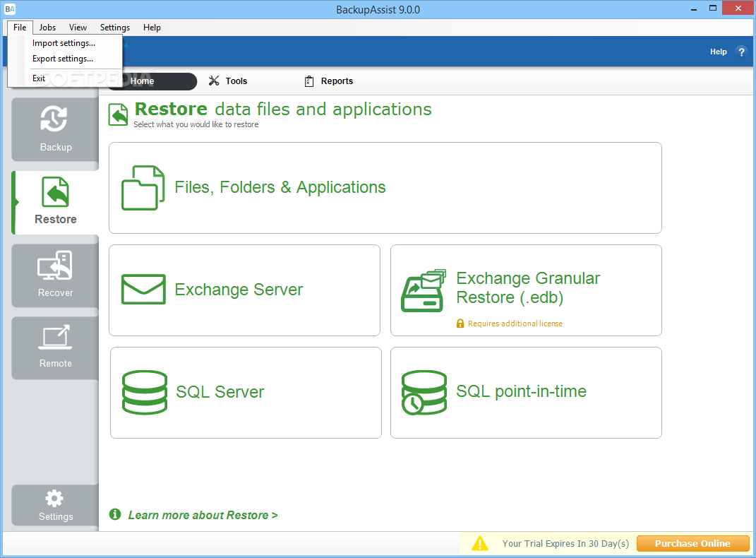Open the Jobs menu
756x558 pixels.
47,28
